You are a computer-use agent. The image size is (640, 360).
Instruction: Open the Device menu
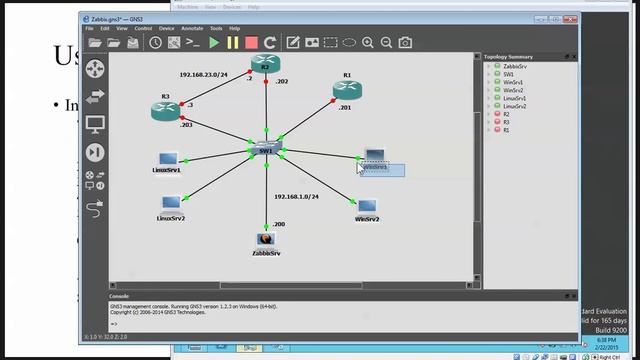[167, 29]
